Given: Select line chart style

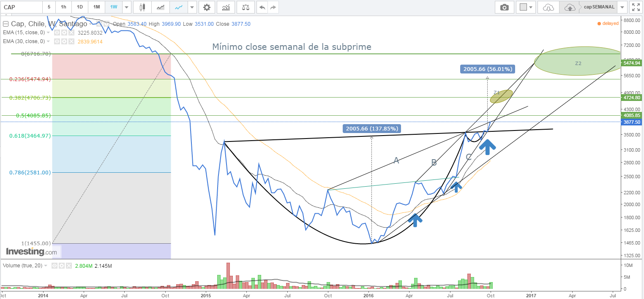Looking at the screenshot, I should (x=178, y=7).
